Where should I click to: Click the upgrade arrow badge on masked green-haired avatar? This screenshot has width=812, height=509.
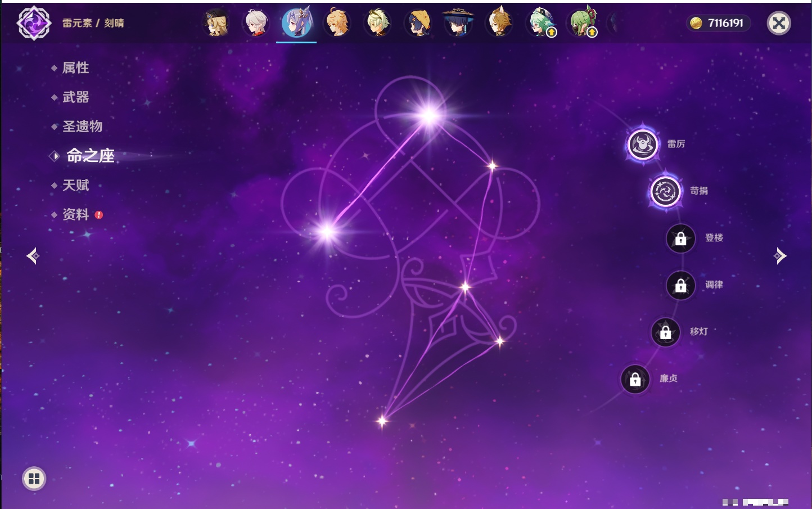click(592, 33)
